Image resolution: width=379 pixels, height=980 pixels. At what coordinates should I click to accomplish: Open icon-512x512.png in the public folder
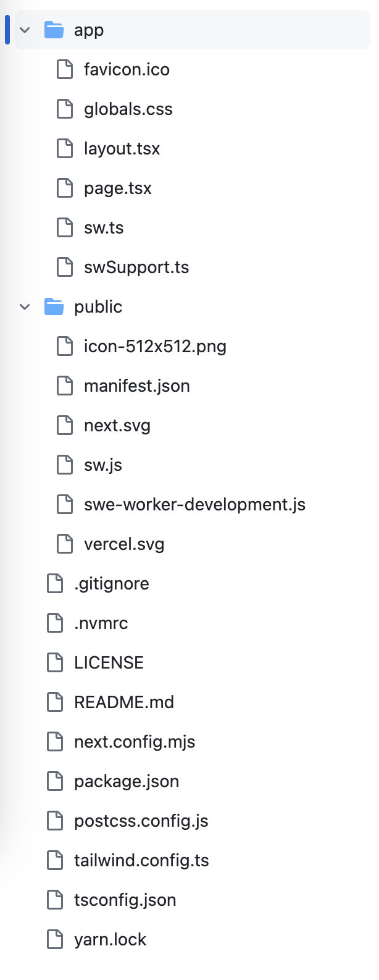click(154, 346)
